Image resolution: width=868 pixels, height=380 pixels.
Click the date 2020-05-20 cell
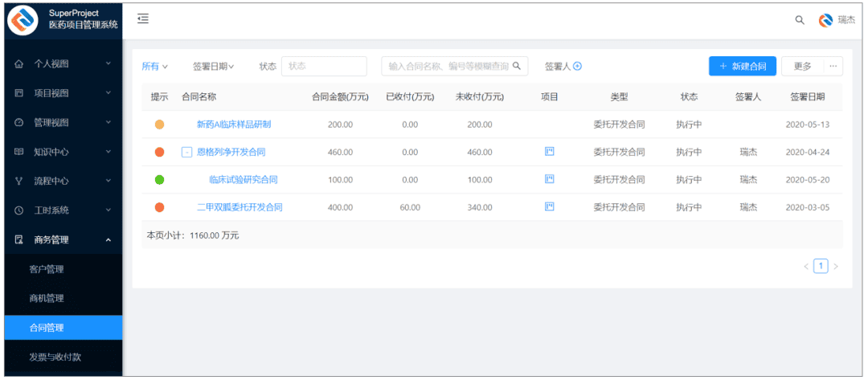[808, 180]
